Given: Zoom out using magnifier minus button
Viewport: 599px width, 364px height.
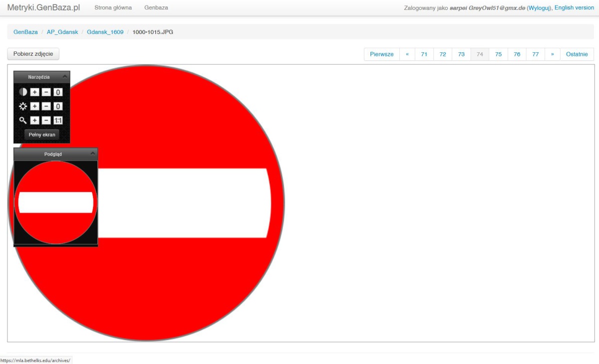Looking at the screenshot, I should [46, 121].
